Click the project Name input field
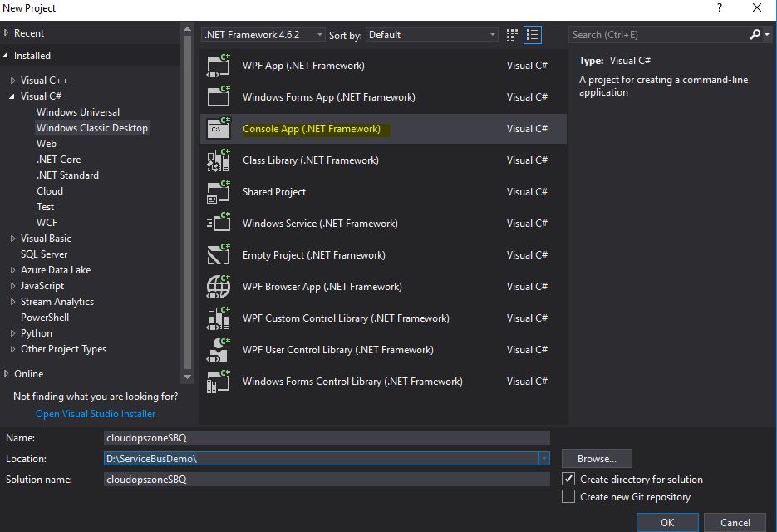 click(x=327, y=438)
